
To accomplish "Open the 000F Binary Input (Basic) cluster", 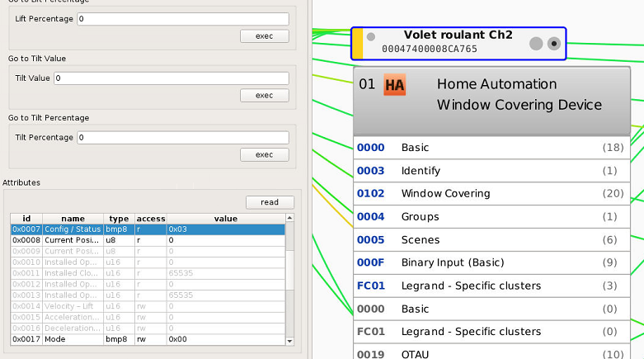I will (491, 262).
